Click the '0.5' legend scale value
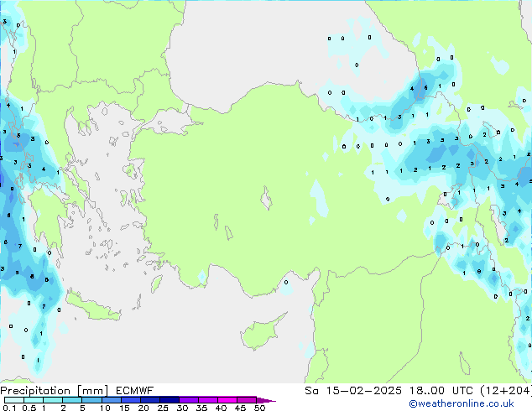The height and width of the screenshot is (411, 532). 29,408
